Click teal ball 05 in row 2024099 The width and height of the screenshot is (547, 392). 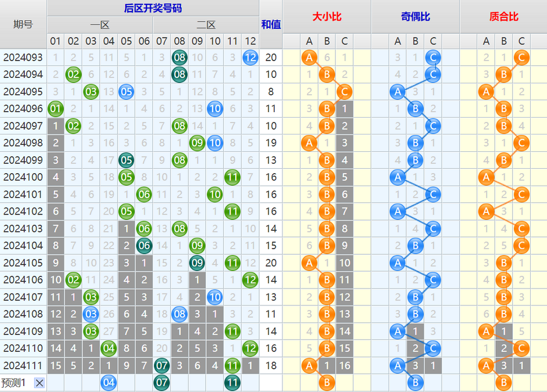point(126,160)
